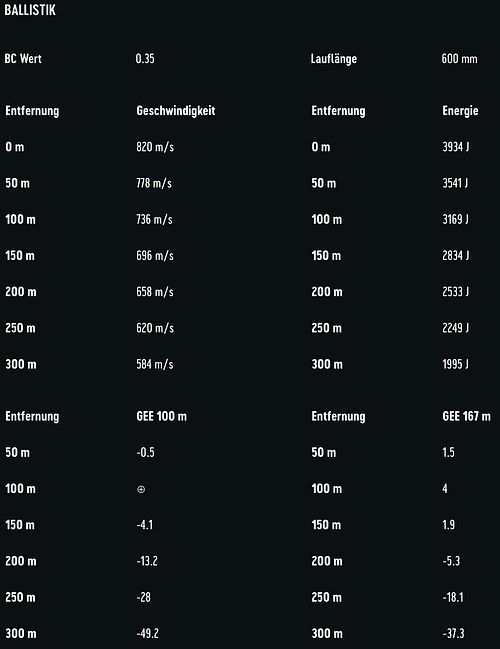Select the 736 m/s velocity cell
Image resolution: width=500 pixels, height=649 pixels.
point(154,219)
